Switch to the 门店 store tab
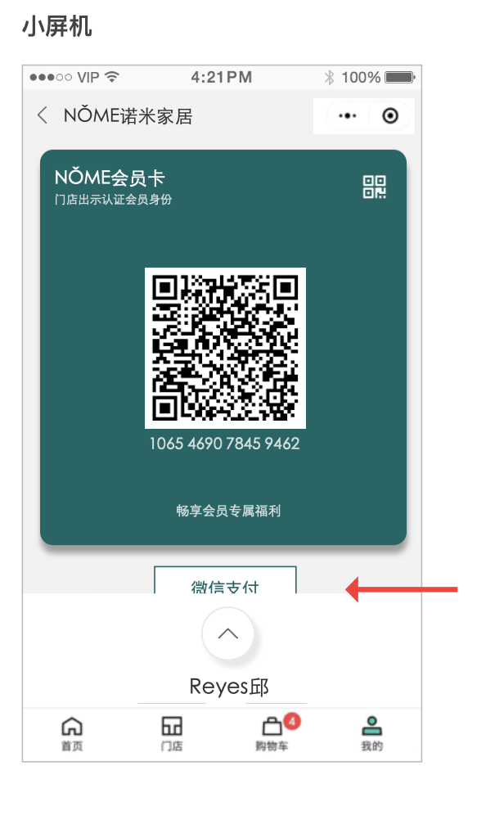Viewport: 504px width, 820px height. [172, 734]
